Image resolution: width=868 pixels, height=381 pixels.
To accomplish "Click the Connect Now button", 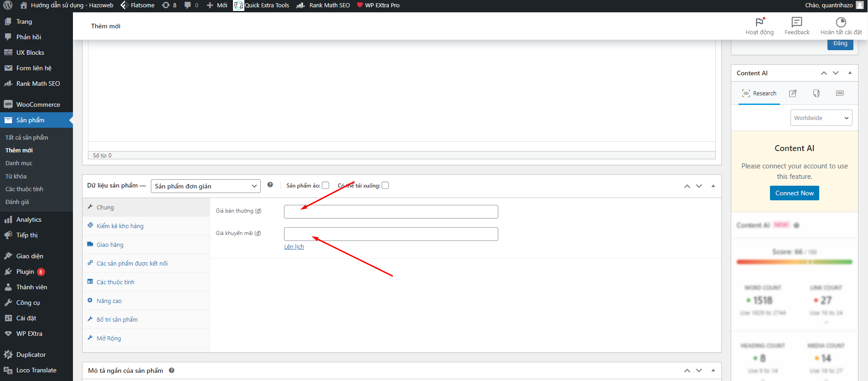I will click(794, 193).
